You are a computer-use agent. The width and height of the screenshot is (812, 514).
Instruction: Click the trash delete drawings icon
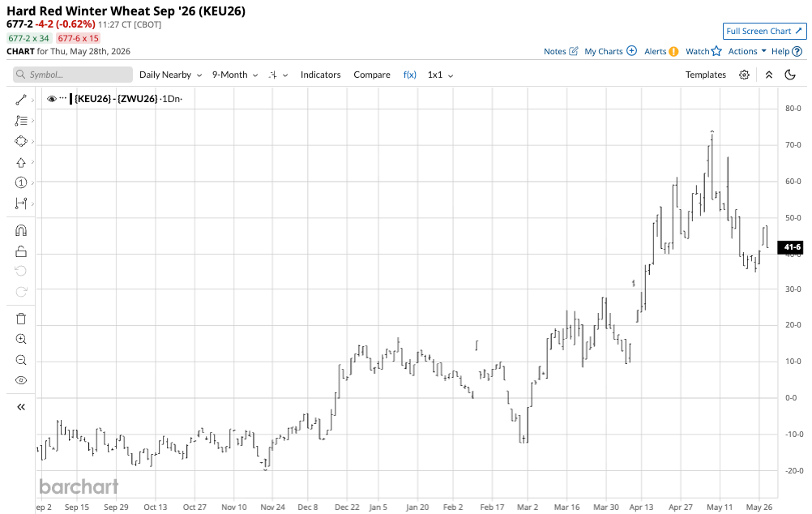click(21, 319)
